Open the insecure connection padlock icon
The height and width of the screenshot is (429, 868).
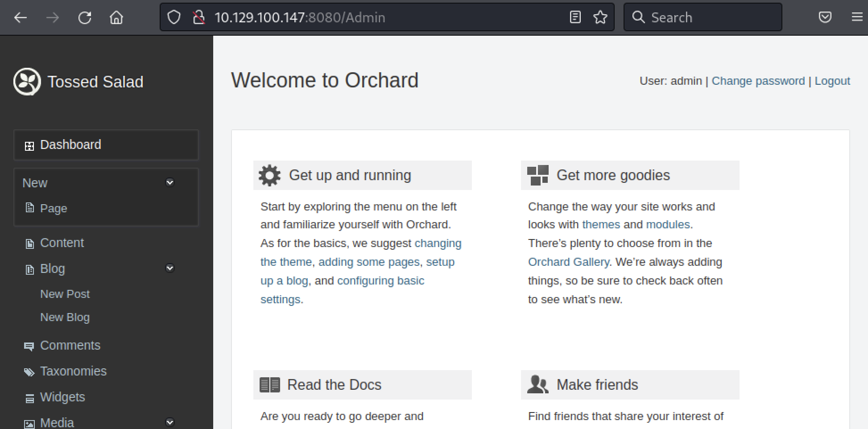pos(198,17)
